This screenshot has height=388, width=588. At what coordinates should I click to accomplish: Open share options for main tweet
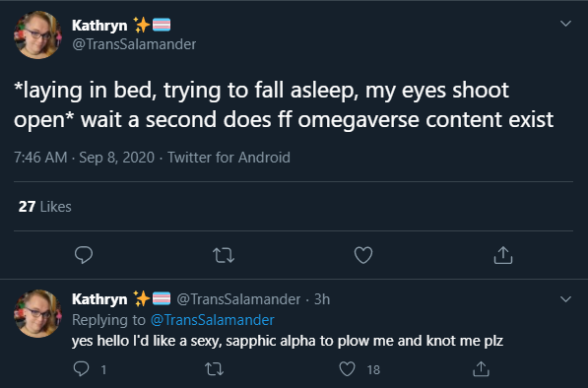(x=503, y=255)
